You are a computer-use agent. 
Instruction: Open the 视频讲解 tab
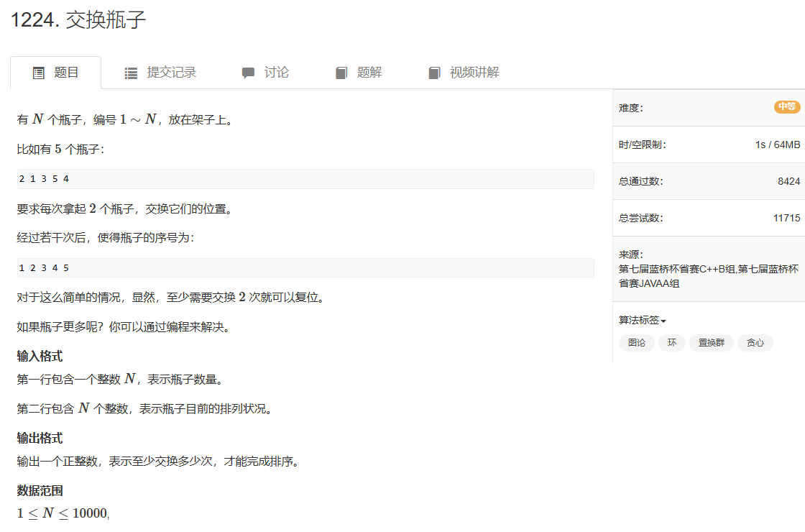pyautogui.click(x=464, y=73)
